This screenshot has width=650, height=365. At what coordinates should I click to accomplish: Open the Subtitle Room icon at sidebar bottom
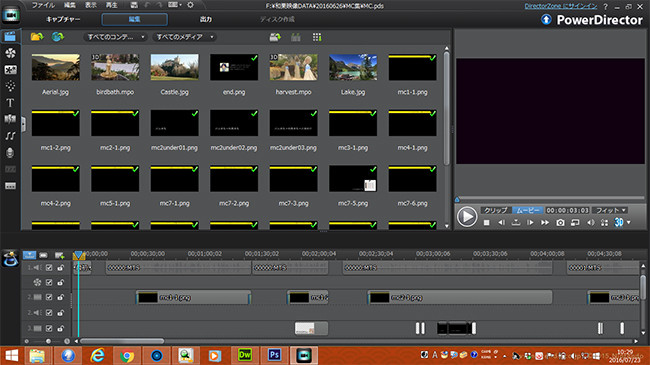tap(10, 186)
